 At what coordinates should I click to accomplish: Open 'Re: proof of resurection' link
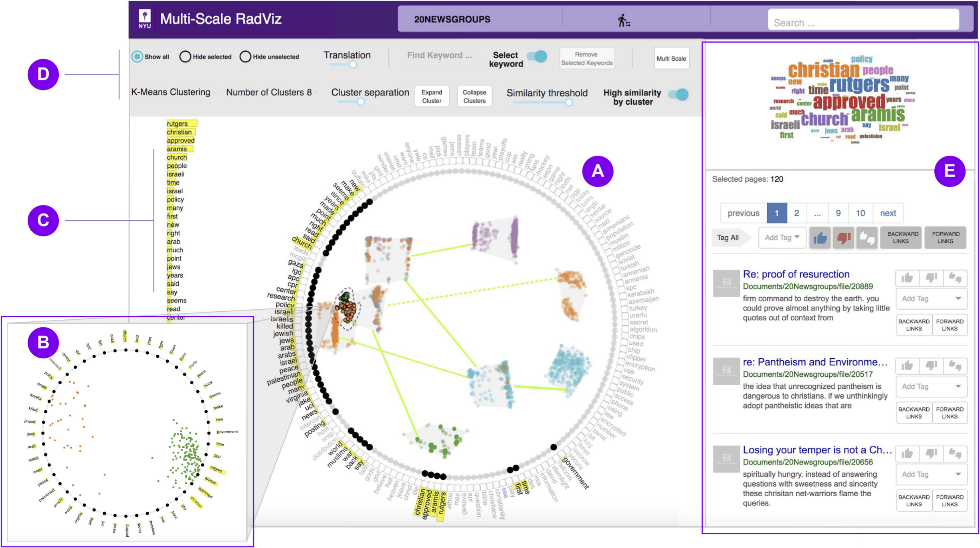(796, 274)
